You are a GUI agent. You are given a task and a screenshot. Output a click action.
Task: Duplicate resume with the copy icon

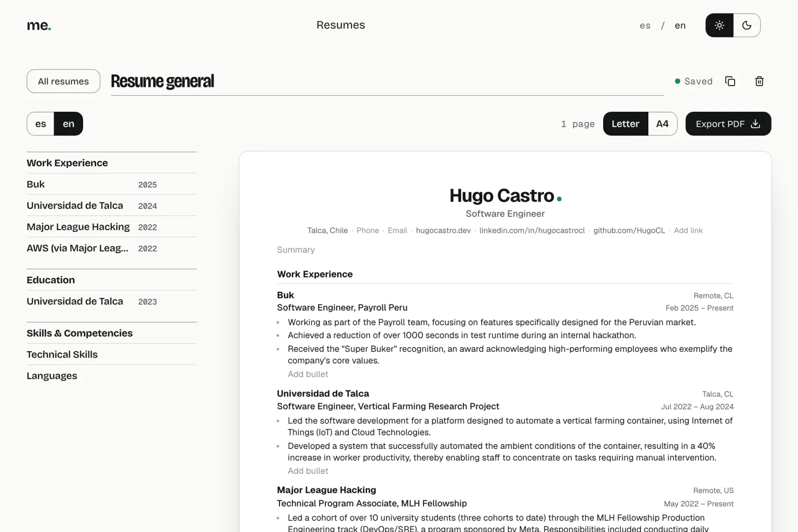coord(730,81)
